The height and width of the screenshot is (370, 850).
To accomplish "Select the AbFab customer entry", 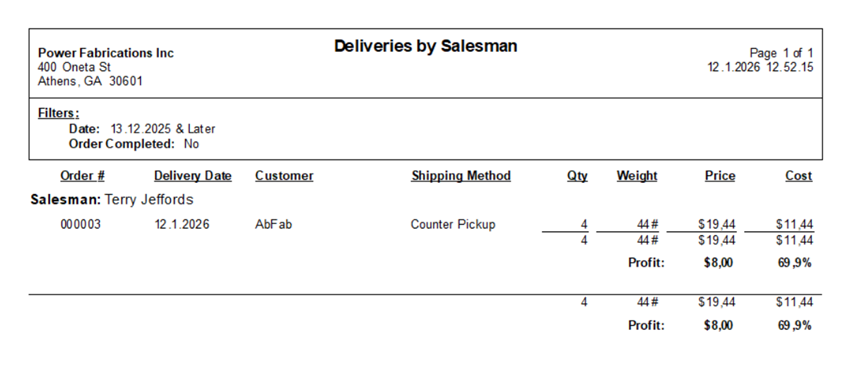I will coord(274,224).
